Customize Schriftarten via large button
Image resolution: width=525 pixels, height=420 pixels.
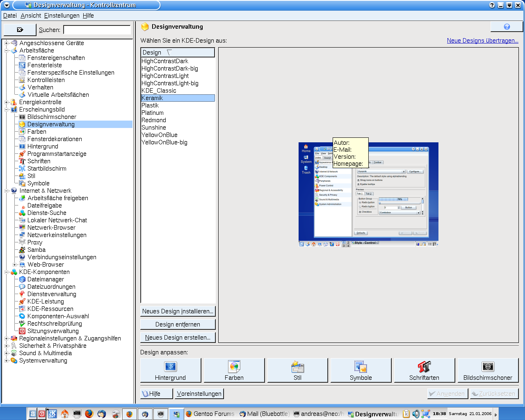click(424, 370)
